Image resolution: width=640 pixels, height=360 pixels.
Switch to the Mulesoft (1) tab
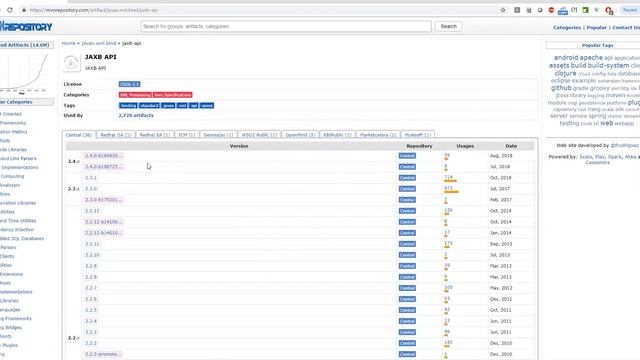coord(418,135)
